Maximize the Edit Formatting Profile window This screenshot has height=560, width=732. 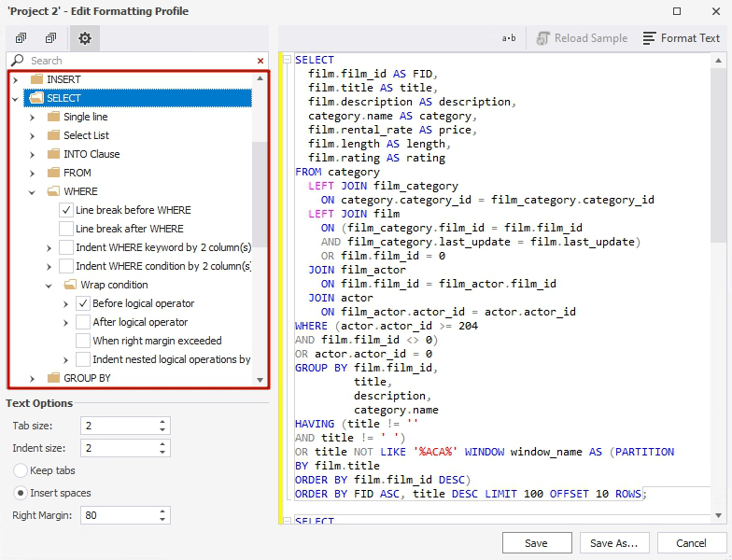677,11
